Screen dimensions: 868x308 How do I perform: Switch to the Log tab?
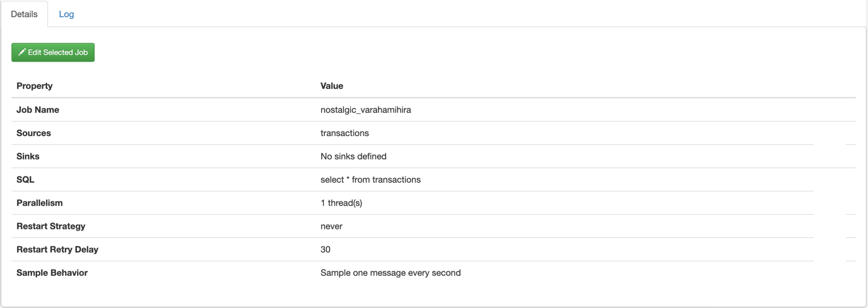tap(66, 14)
